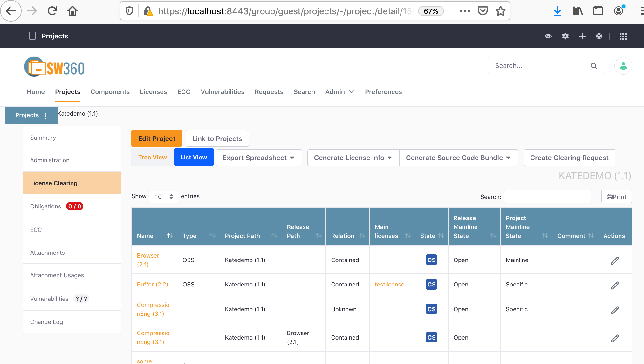Screen dimensions: 644x364
Task: Open the green user avatar icon
Action: tap(623, 66)
